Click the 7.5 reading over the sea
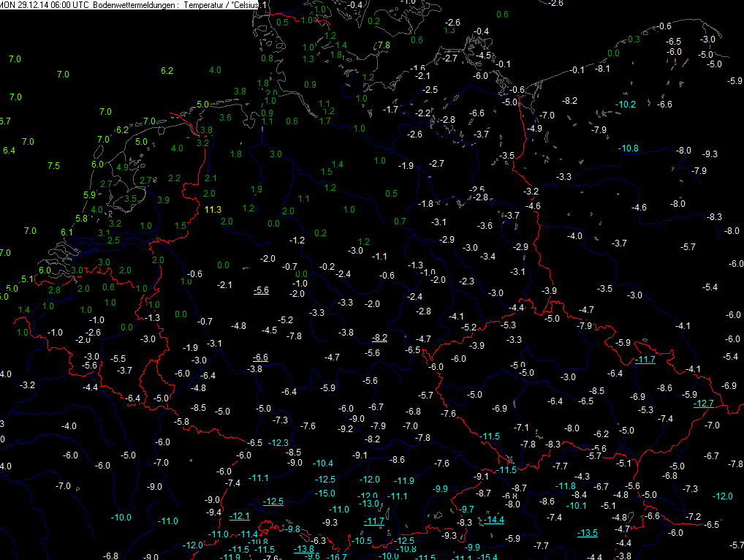This screenshot has width=744, height=560. [x=53, y=166]
